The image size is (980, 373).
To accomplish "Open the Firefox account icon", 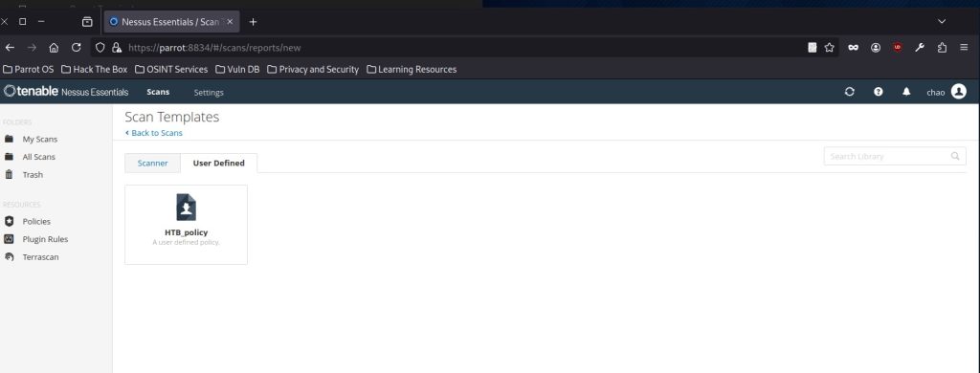I will click(x=876, y=48).
